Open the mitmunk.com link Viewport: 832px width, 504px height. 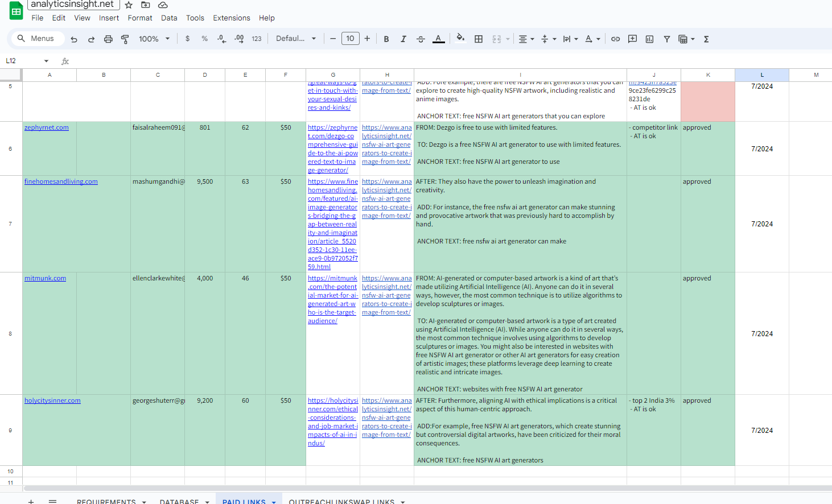click(45, 278)
